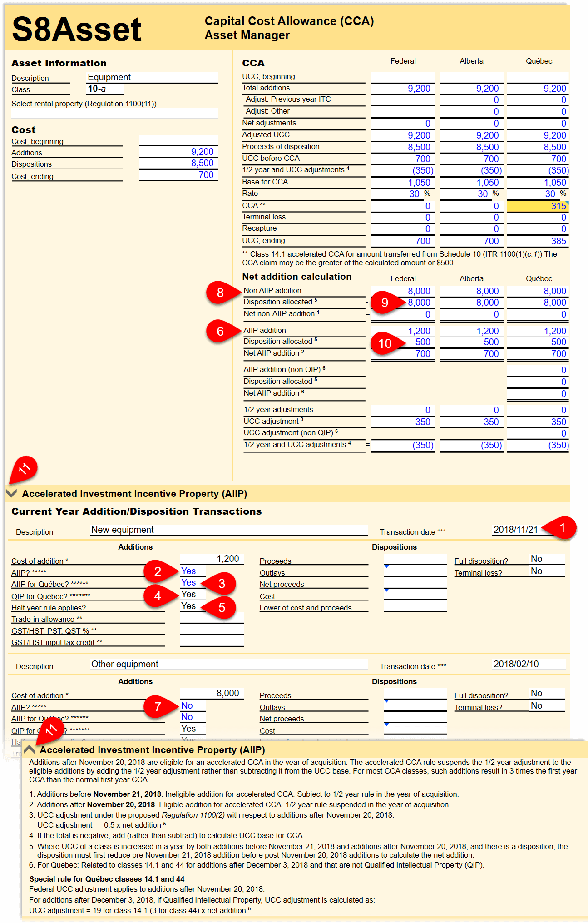Click the rental property selection field under Regulation 1100(11)
This screenshot has height=923, width=588.
(114, 114)
